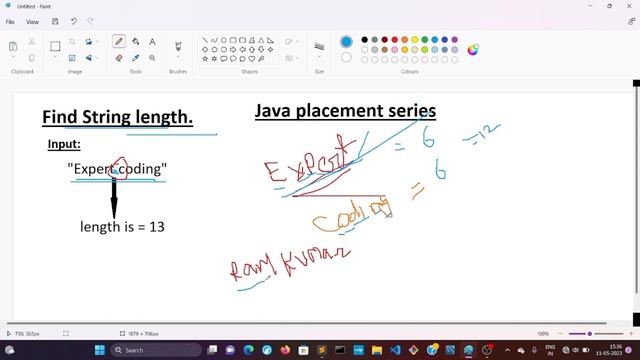Screen dimensions: 640x360
Task: Click the zoom out minus button
Action: (560, 334)
